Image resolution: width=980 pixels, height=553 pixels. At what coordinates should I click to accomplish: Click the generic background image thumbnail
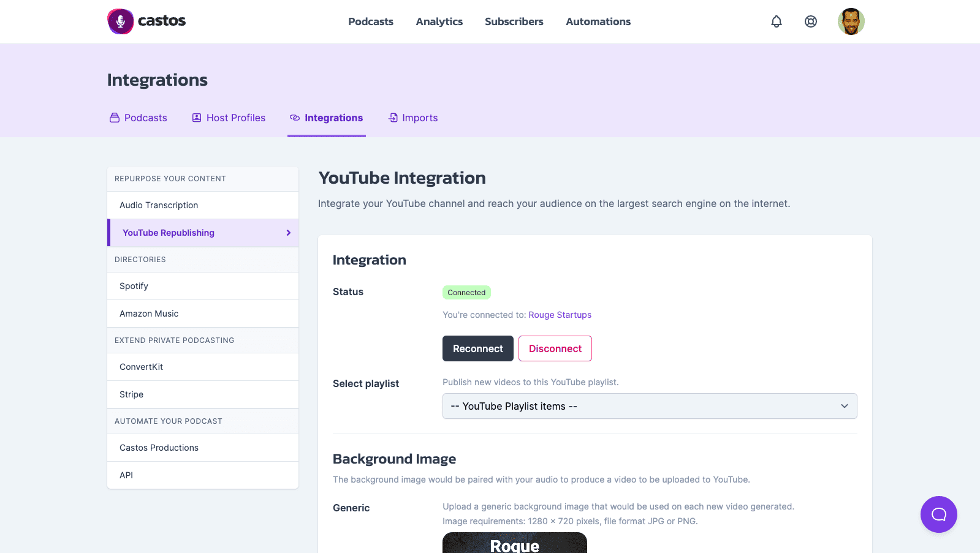(515, 543)
